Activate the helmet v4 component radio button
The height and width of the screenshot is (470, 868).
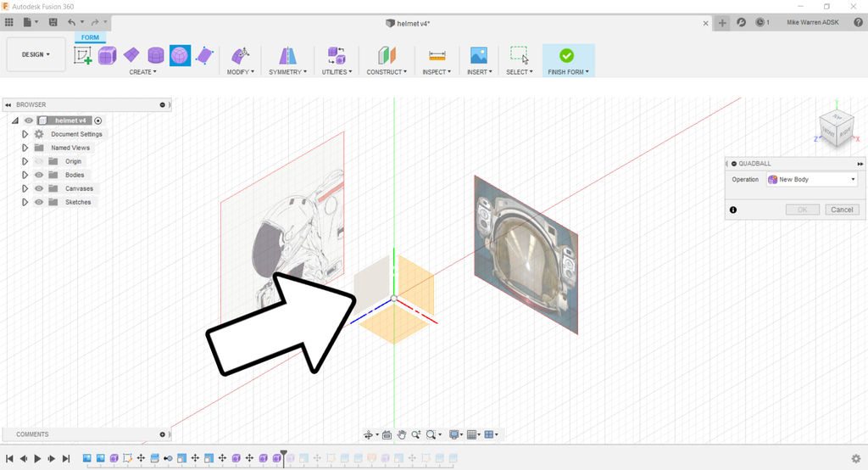tap(98, 120)
